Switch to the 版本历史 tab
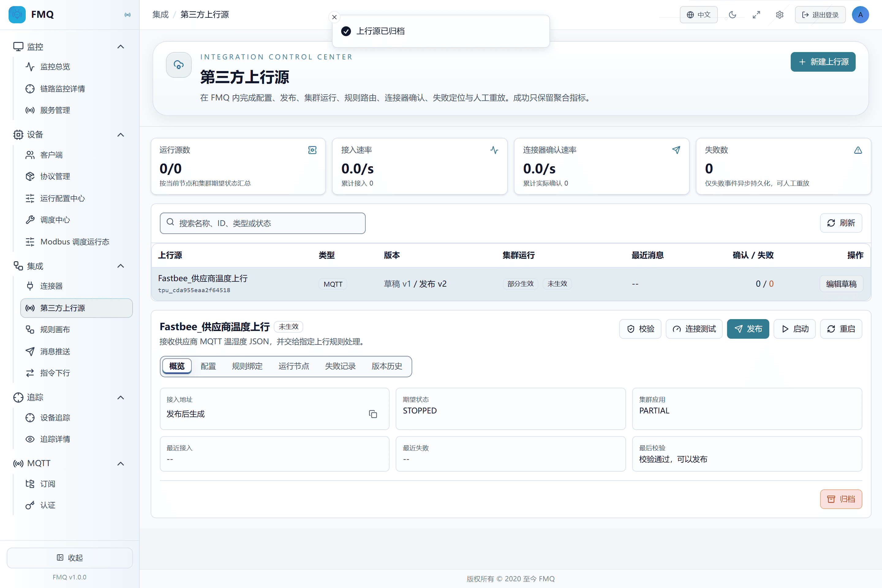This screenshot has width=882, height=588. coord(386,366)
